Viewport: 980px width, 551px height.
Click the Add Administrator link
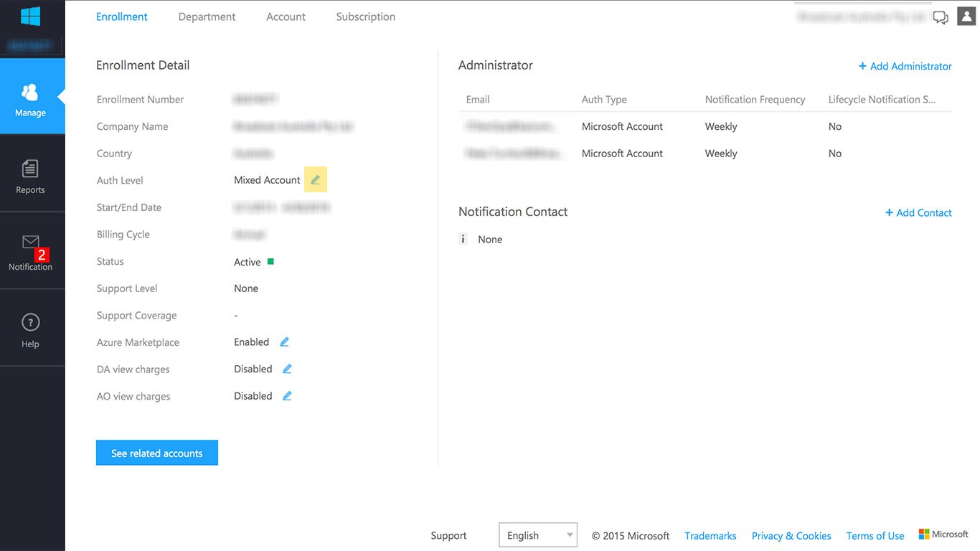coord(905,65)
